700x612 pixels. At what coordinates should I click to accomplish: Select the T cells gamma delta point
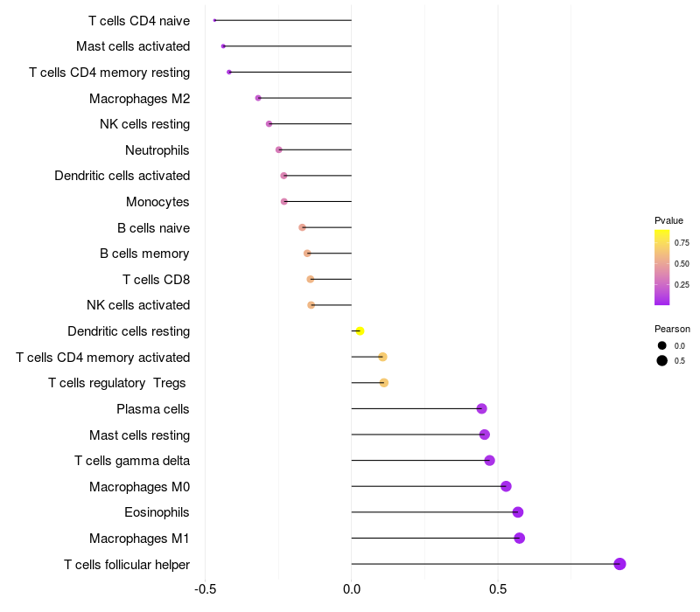[489, 461]
